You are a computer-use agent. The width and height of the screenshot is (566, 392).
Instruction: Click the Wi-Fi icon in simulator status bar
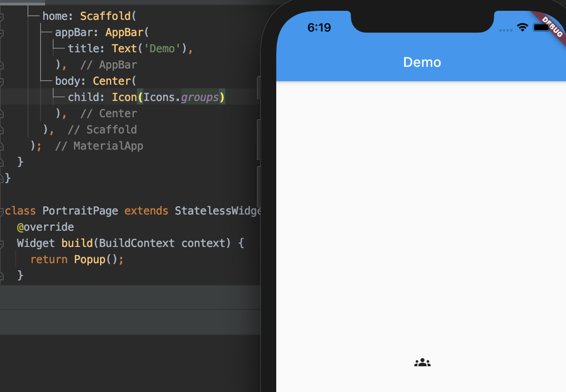(522, 27)
